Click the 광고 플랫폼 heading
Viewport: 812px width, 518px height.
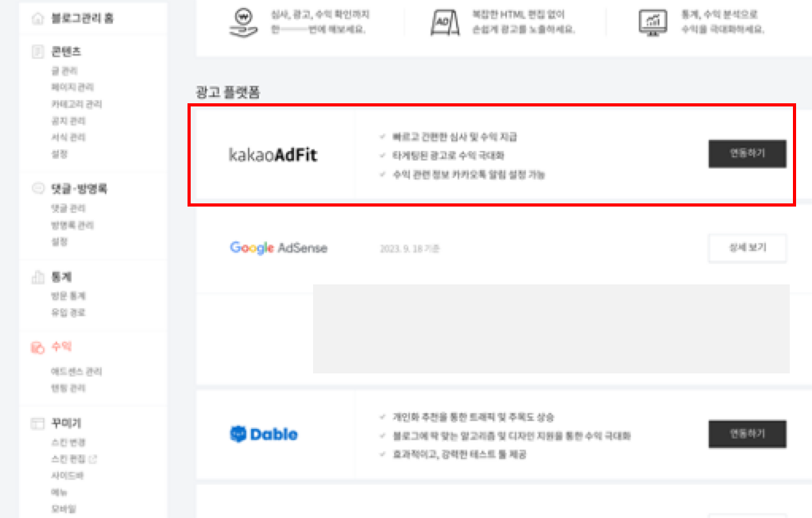point(228,93)
